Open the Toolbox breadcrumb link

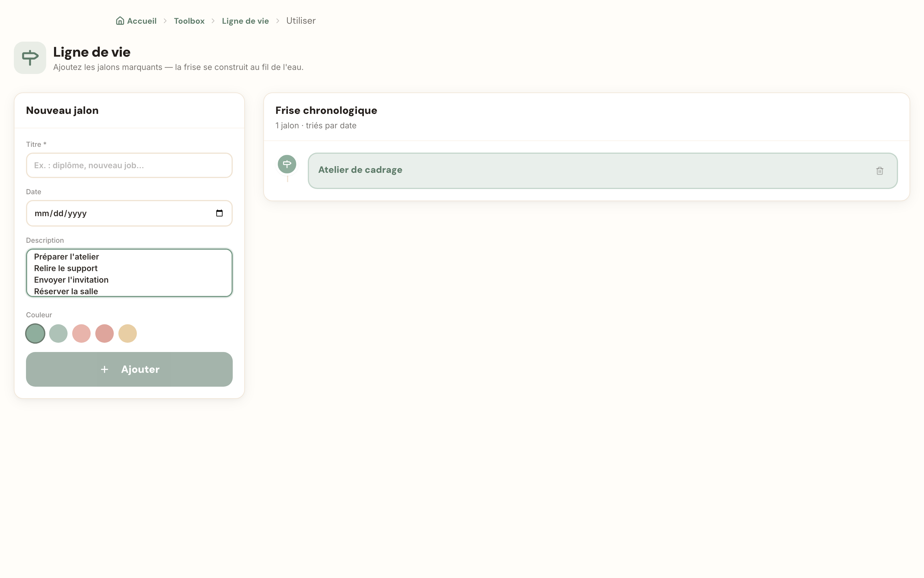click(x=189, y=21)
